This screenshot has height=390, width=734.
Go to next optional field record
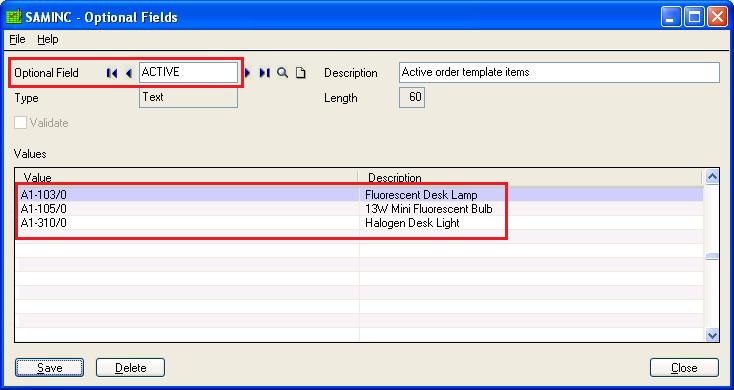click(x=248, y=73)
